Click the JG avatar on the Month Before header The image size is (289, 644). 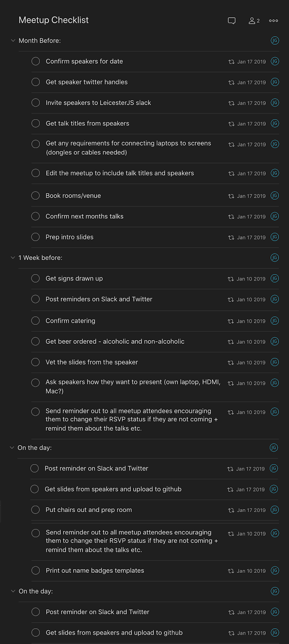(x=275, y=41)
